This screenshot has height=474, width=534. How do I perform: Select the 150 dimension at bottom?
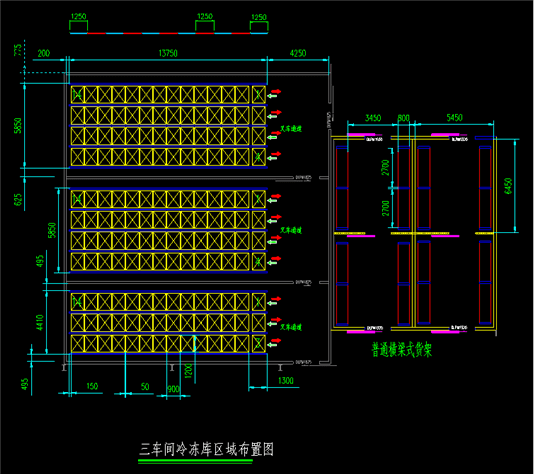(92, 386)
